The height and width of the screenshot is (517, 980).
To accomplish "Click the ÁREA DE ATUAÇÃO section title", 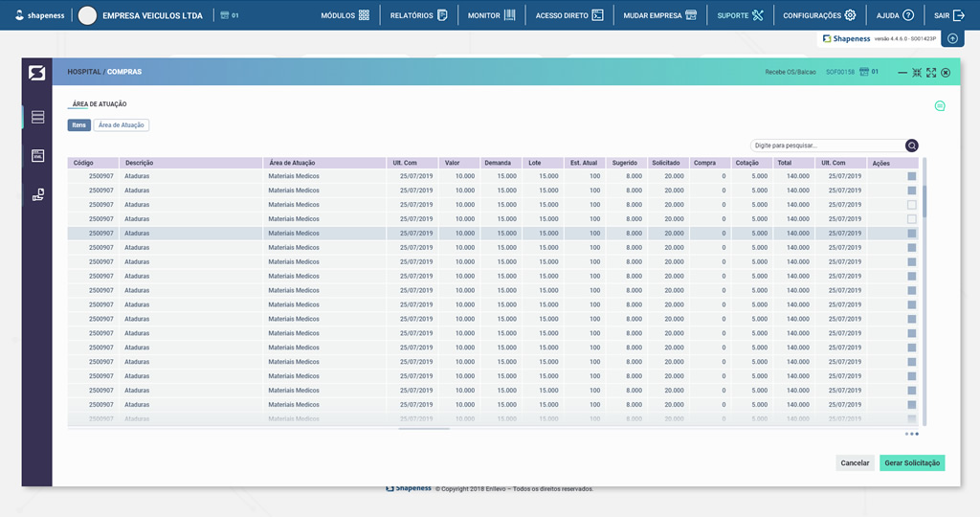I will coord(100,104).
